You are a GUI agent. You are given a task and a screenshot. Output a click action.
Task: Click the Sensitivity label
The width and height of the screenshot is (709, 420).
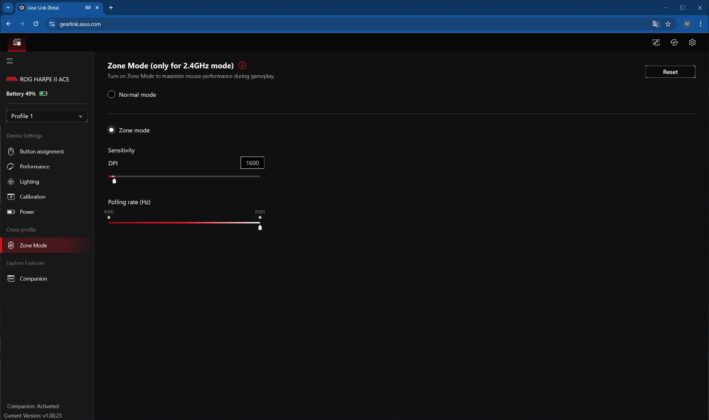pyautogui.click(x=121, y=150)
